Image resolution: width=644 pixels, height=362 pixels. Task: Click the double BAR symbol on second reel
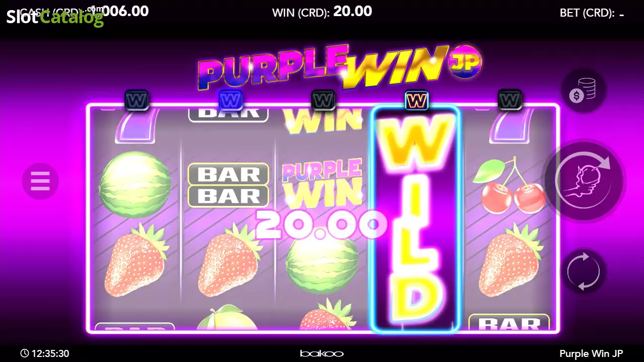tap(229, 185)
